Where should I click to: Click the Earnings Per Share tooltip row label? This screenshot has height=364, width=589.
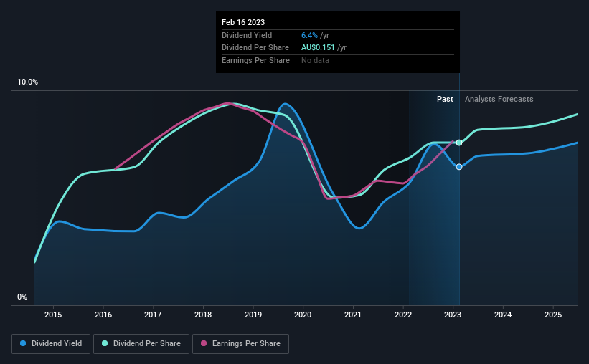pos(256,60)
